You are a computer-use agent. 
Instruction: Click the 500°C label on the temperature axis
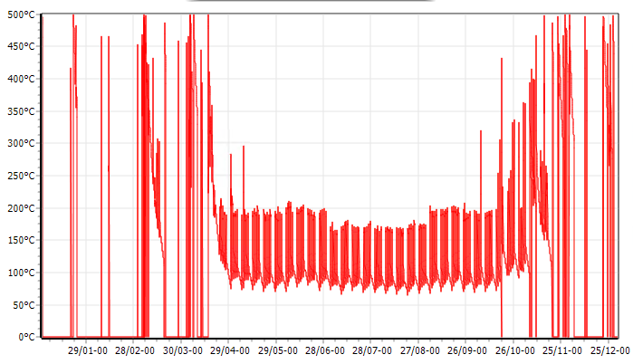pyautogui.click(x=20, y=14)
